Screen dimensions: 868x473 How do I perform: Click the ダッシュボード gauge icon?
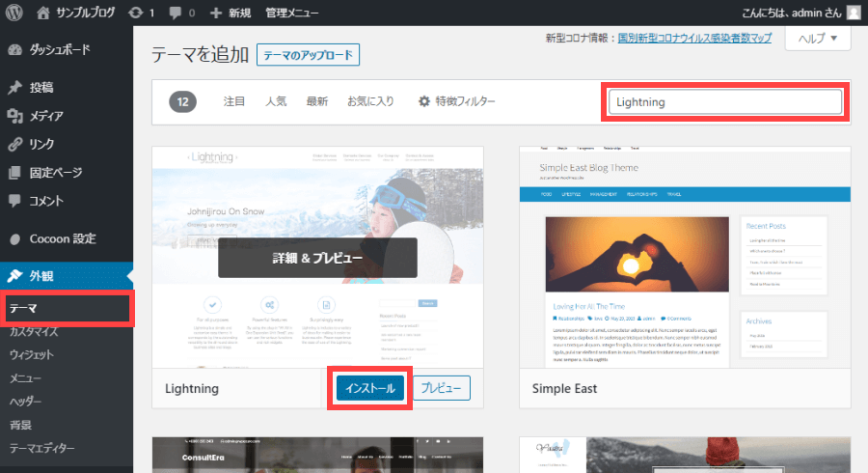(14, 50)
